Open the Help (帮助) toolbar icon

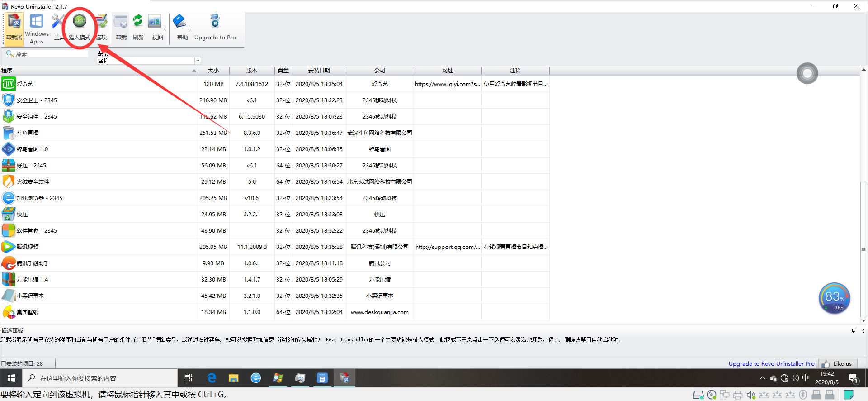(180, 27)
